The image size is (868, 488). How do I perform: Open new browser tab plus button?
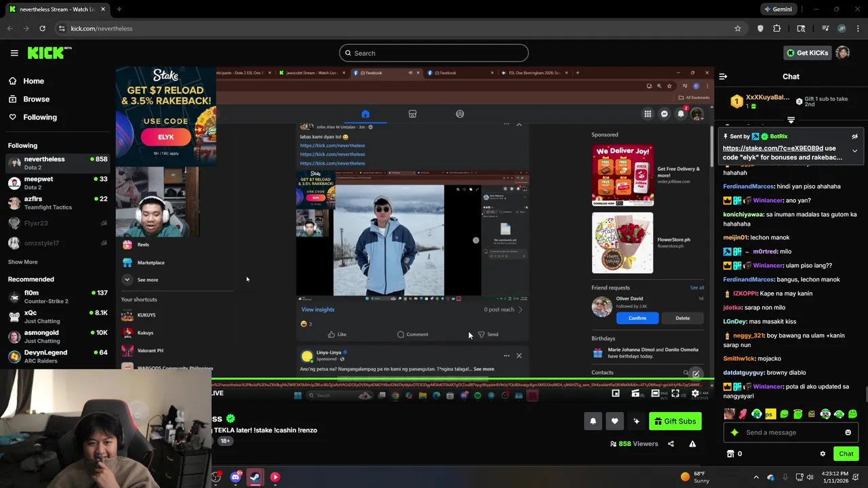click(119, 9)
